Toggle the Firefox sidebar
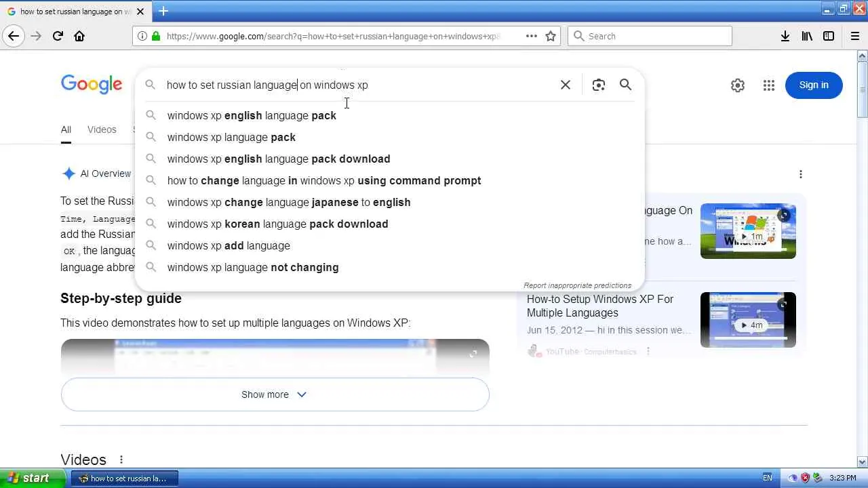Viewport: 868px width, 488px height. click(829, 36)
